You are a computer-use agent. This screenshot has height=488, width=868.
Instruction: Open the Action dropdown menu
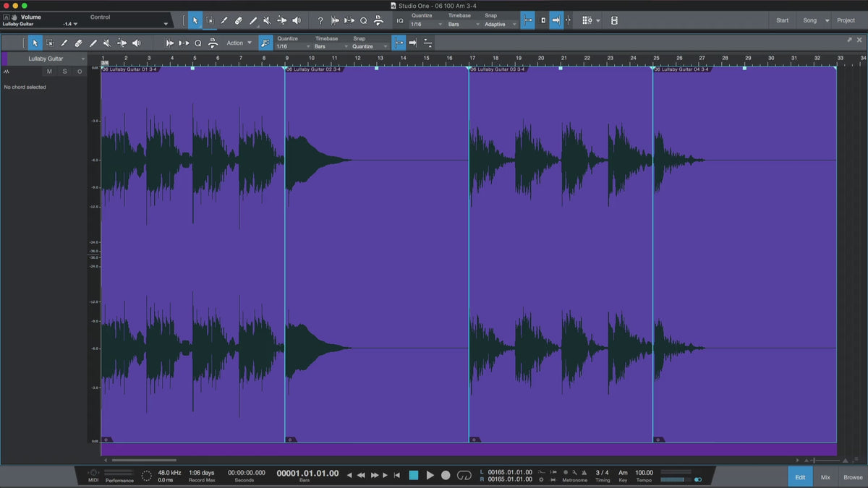click(239, 43)
